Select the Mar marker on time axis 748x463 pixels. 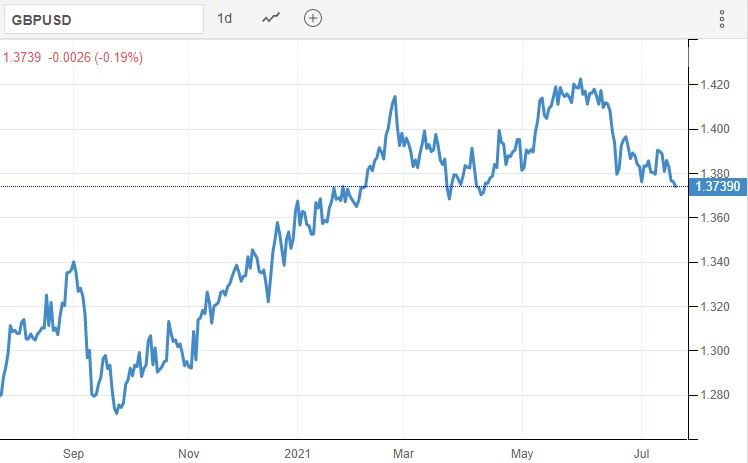(x=406, y=451)
